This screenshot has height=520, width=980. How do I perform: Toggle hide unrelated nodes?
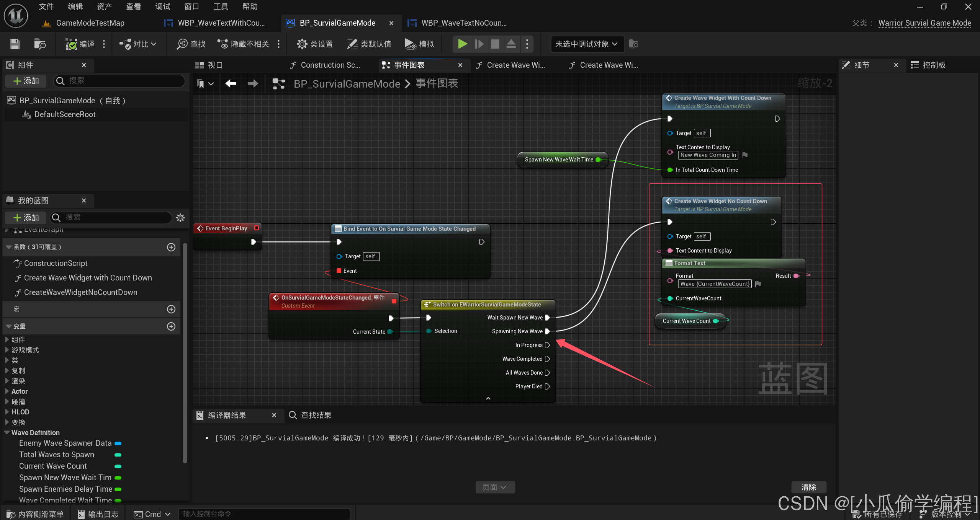point(243,44)
